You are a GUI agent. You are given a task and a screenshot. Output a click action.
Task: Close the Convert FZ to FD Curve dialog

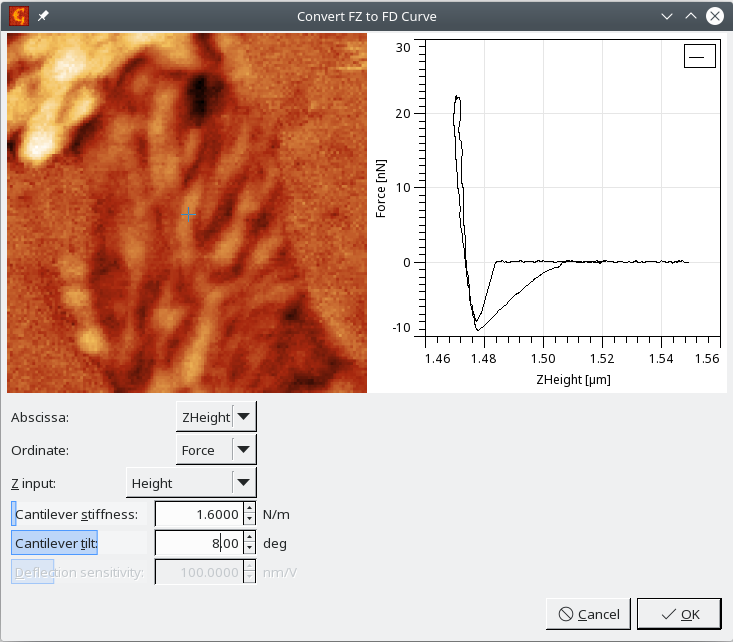tap(715, 16)
